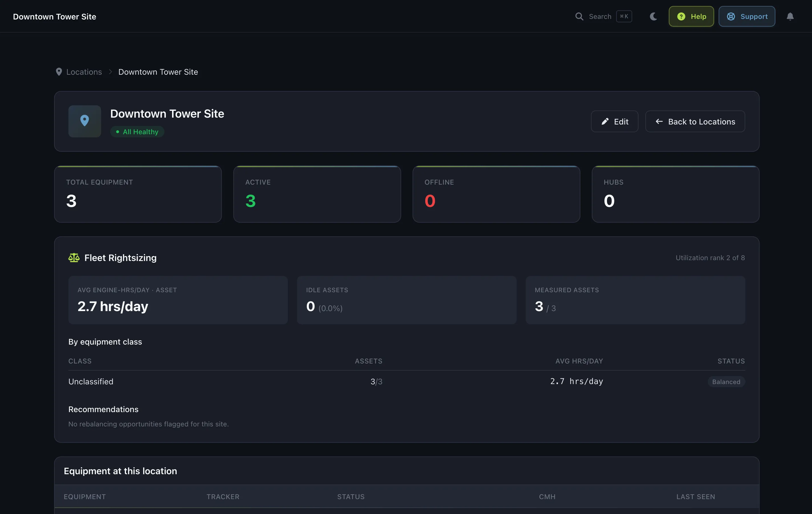Viewport: 812px width, 514px height.
Task: Click the search magnifier icon
Action: point(579,17)
